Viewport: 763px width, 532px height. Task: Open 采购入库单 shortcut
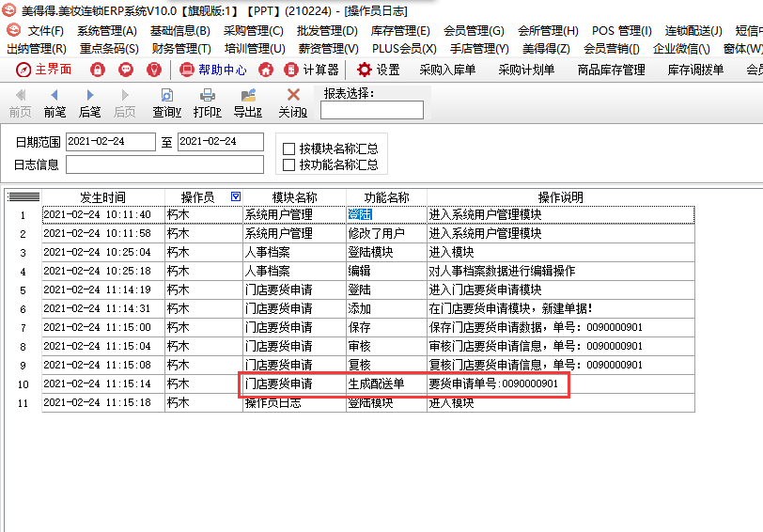click(x=447, y=70)
